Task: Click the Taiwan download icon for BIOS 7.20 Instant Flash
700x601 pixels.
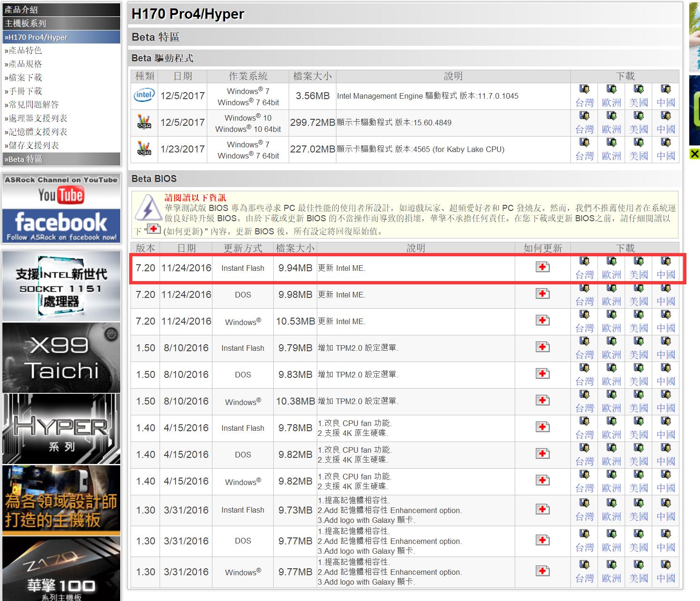Action: (584, 261)
